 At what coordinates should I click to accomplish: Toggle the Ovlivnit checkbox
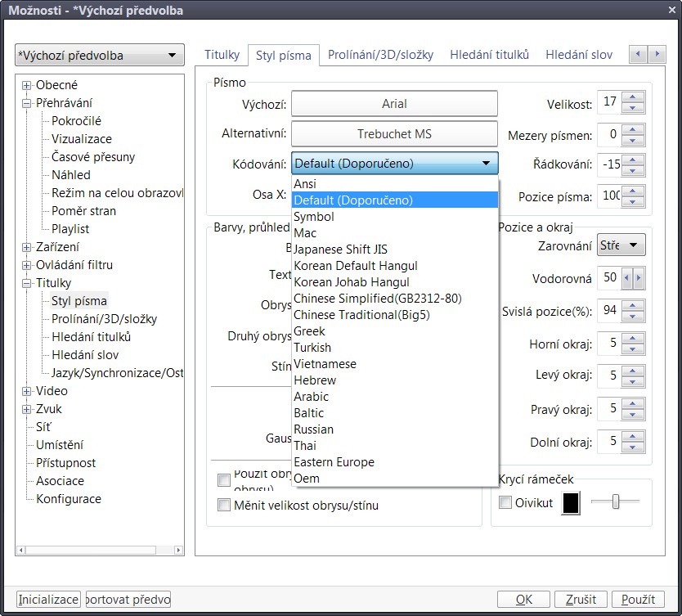505,502
